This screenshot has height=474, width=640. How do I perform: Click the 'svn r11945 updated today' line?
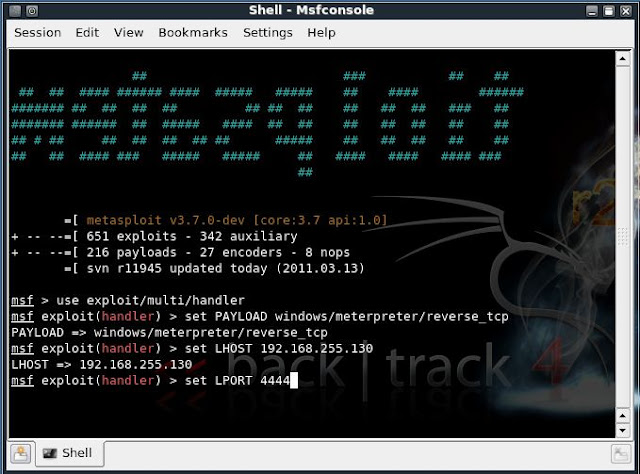tap(214, 268)
